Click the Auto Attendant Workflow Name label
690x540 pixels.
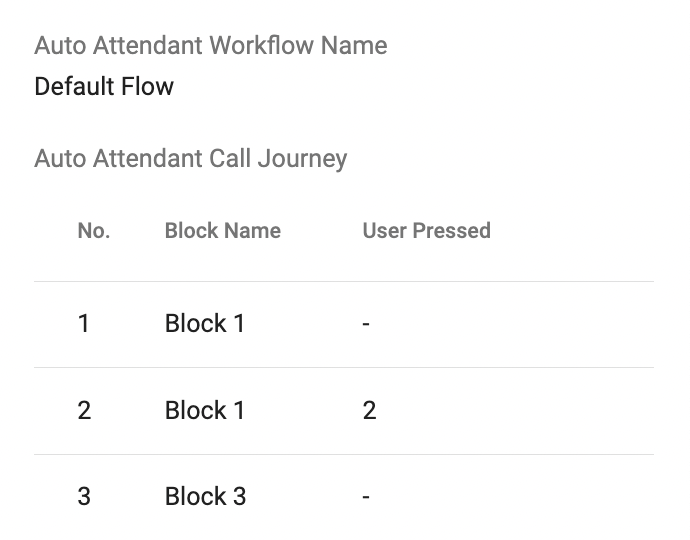coord(211,46)
